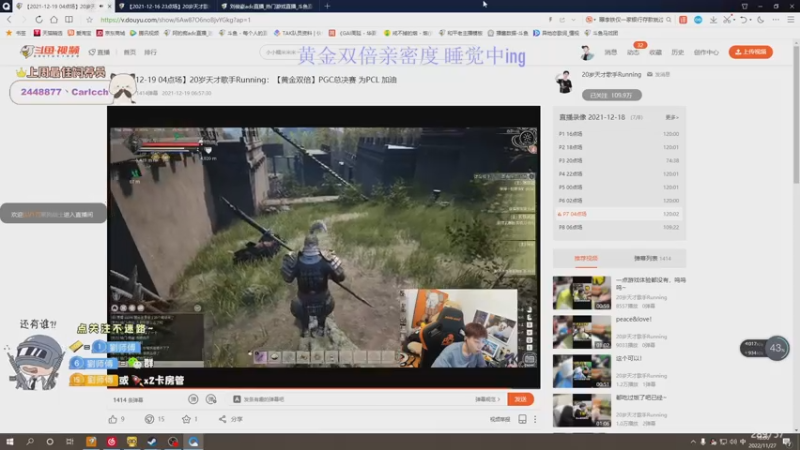Play P6 02点场 recording
Screen dimensions: 800x450
point(619,201)
